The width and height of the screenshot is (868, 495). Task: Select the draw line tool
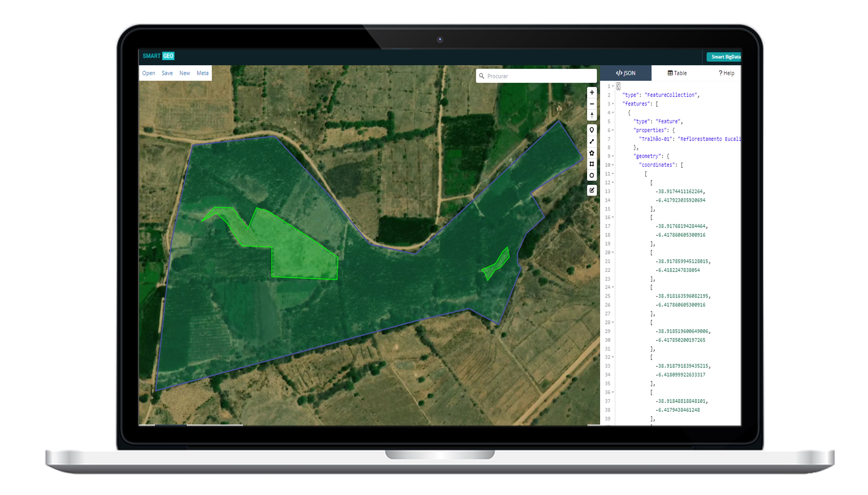pyautogui.click(x=592, y=142)
